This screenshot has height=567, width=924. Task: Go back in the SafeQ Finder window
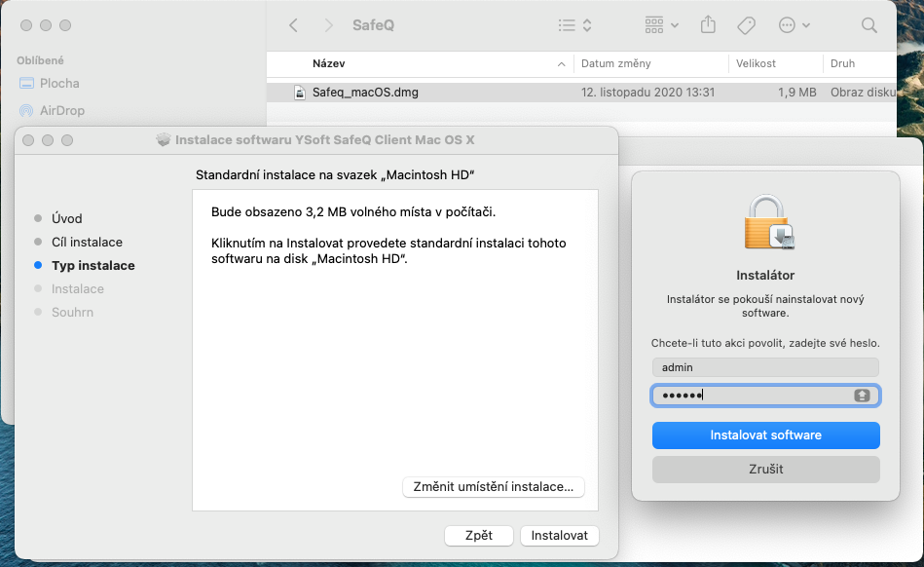(x=293, y=25)
